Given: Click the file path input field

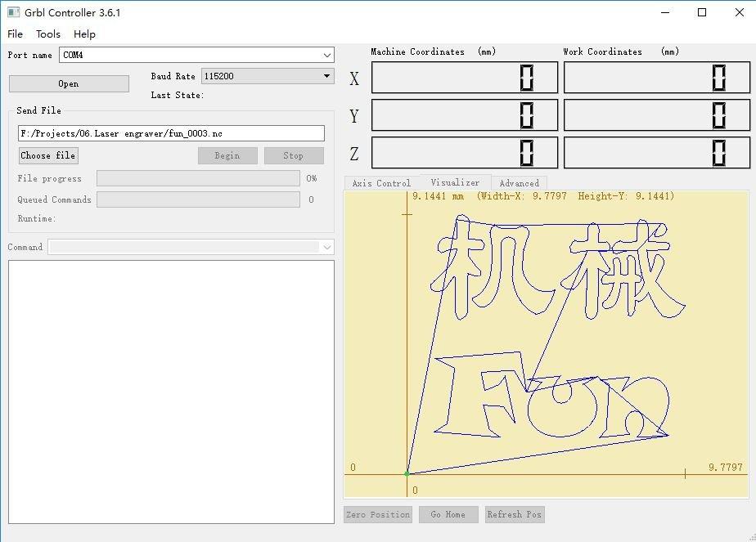Looking at the screenshot, I should tap(171, 133).
